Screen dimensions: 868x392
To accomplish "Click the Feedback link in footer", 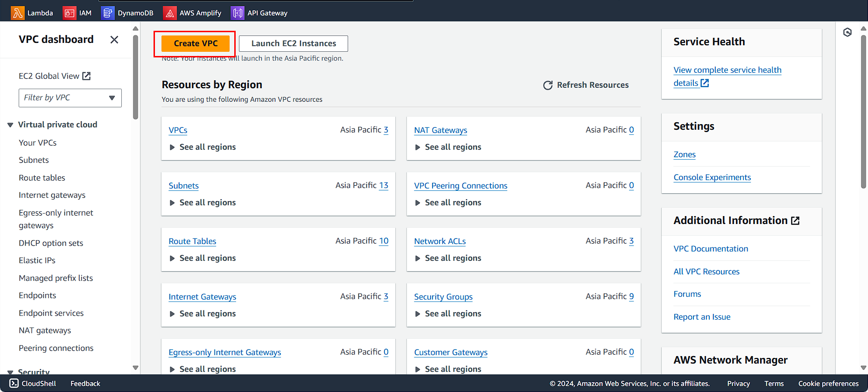I will pyautogui.click(x=85, y=384).
